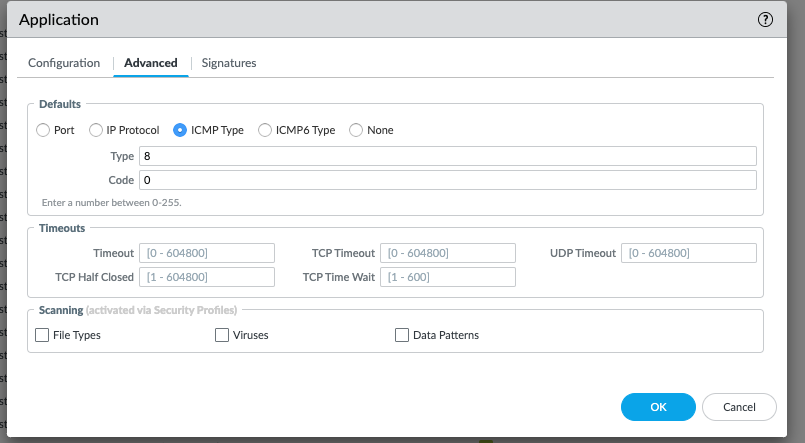
Task: Click the Cancel button
Action: 739,407
